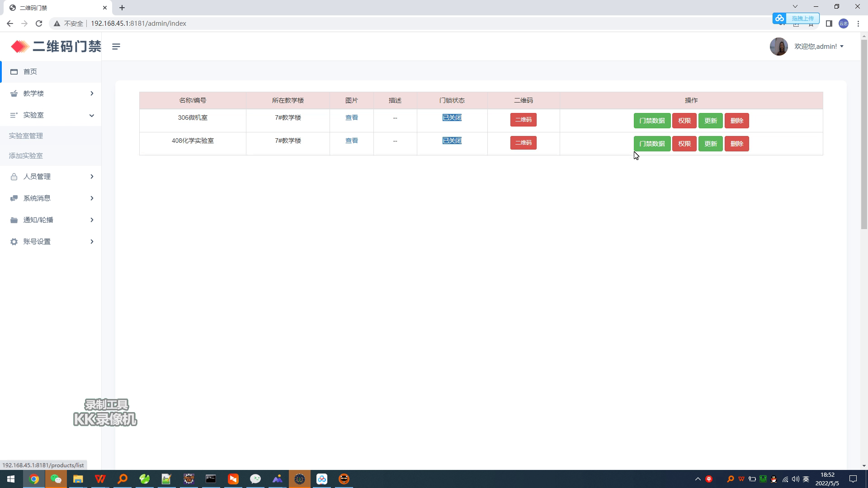Open a new browser tab

122,8
